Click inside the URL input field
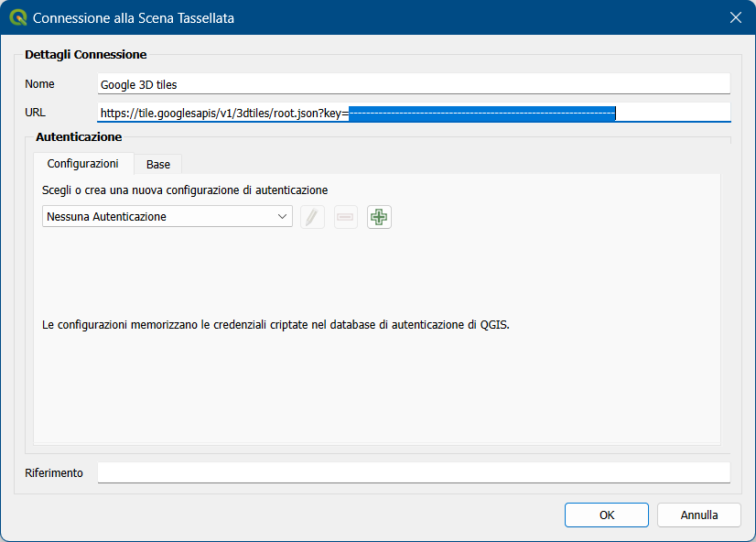756x542 pixels. [x=415, y=113]
